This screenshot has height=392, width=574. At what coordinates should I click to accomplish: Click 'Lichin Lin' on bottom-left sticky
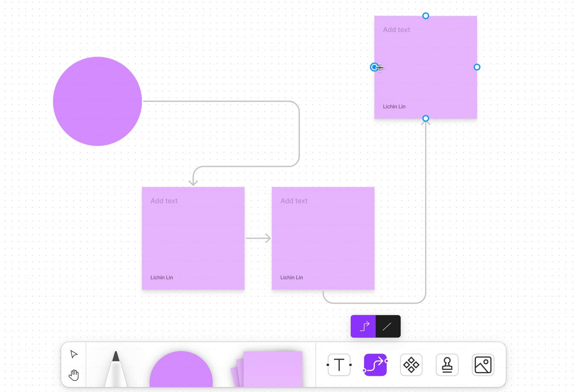[161, 278]
